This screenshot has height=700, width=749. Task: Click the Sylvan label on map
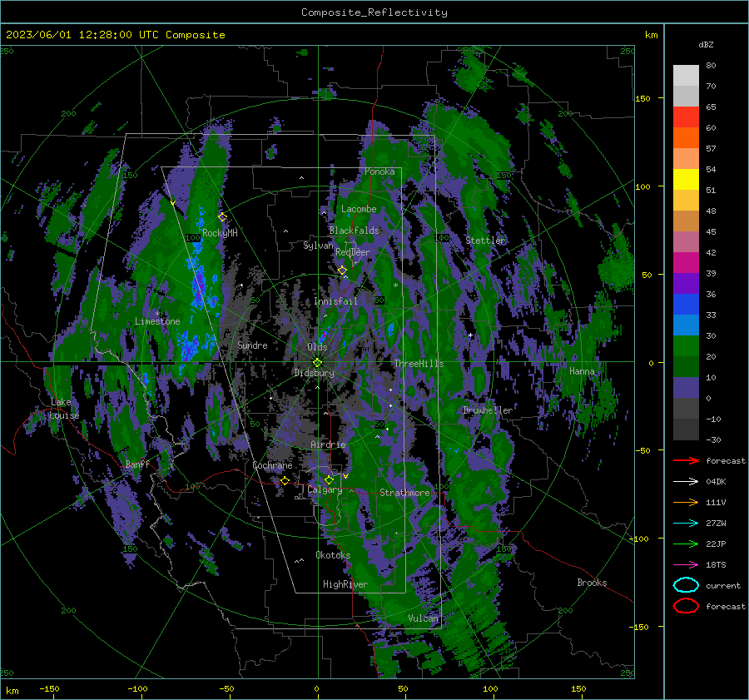pos(318,246)
